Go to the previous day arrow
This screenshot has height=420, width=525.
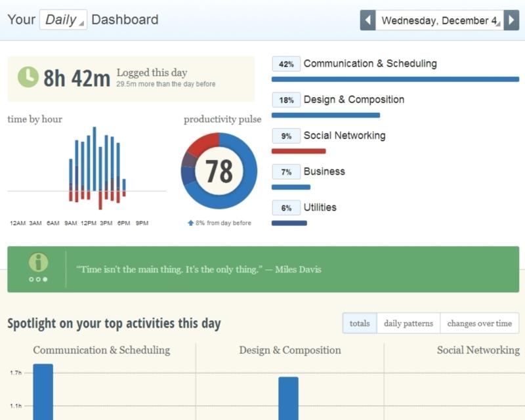coord(367,20)
